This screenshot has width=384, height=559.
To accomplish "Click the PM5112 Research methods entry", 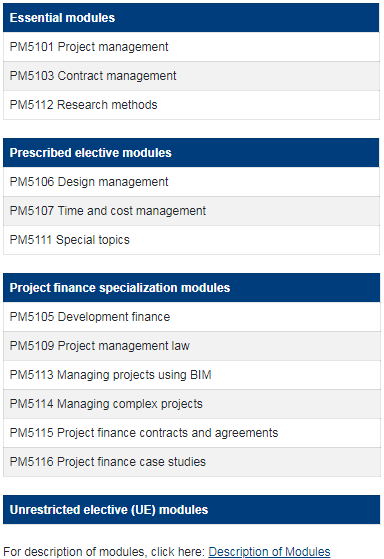I will [x=191, y=105].
